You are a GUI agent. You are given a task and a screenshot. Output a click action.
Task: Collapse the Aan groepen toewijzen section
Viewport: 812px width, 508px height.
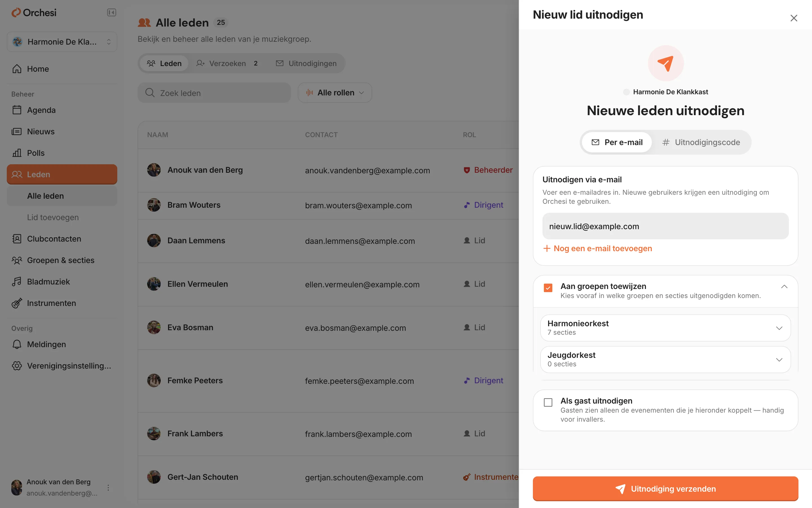784,286
